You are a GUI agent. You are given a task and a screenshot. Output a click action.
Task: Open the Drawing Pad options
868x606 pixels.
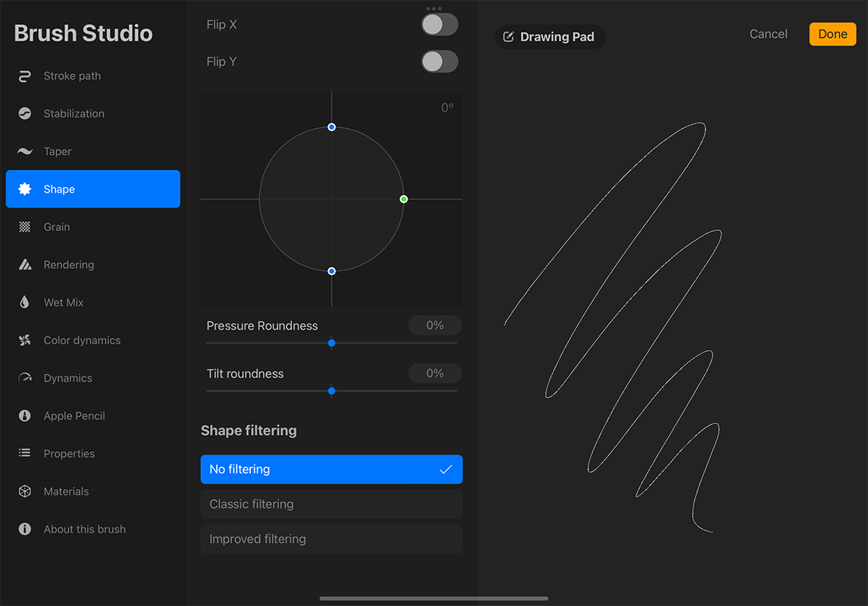pyautogui.click(x=550, y=36)
